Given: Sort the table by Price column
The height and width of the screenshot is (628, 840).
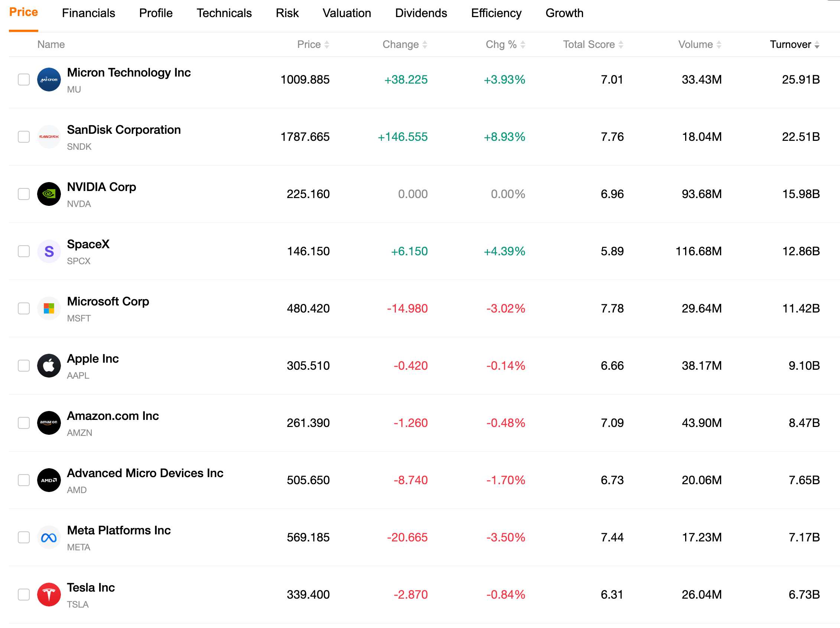Looking at the screenshot, I should tap(313, 45).
